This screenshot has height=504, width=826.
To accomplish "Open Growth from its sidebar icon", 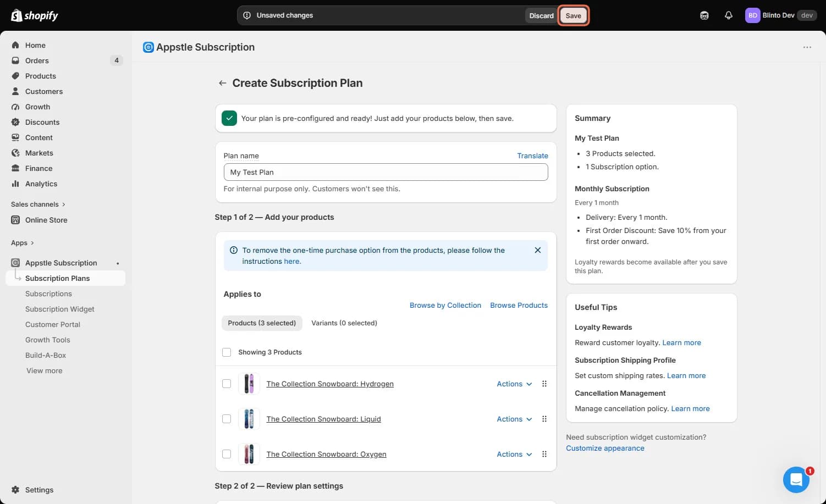I will (15, 107).
